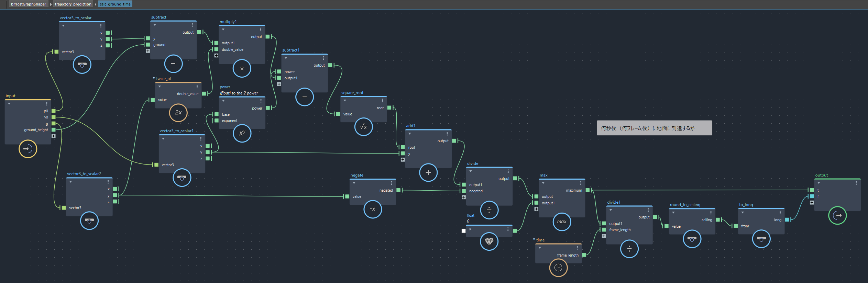Click the square root node icon
868x283 pixels.
tap(363, 127)
